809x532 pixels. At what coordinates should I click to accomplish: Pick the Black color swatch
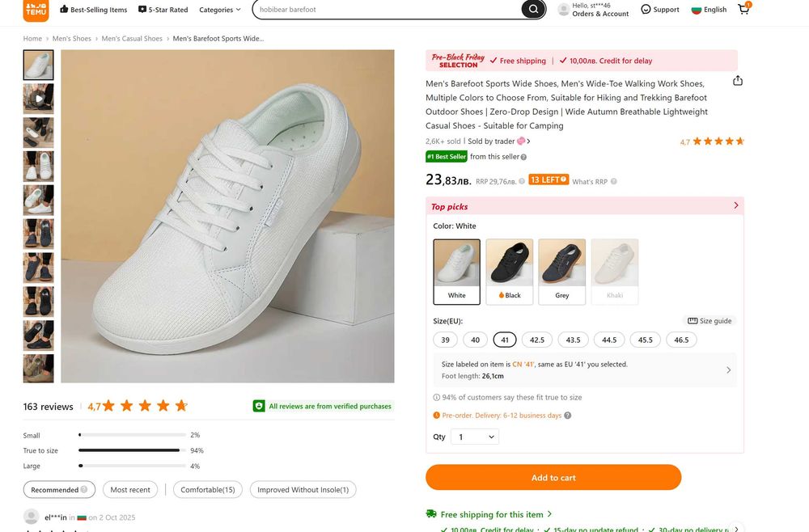click(x=509, y=271)
